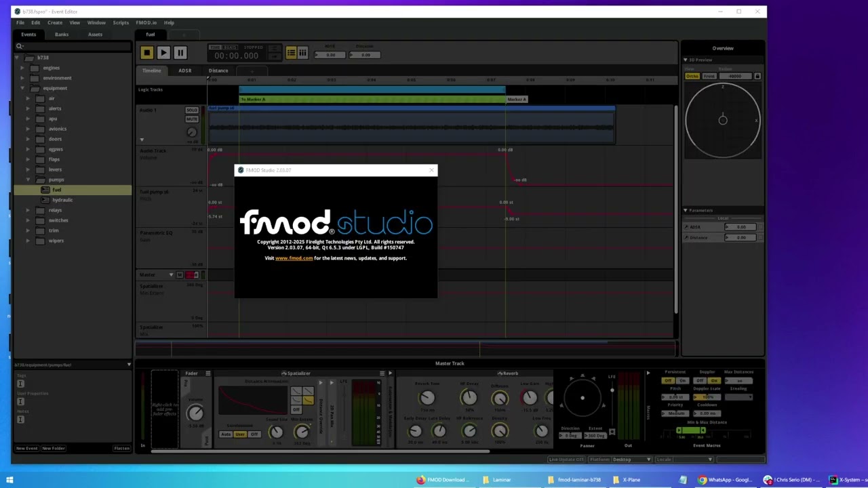Open the Create menu
This screenshot has width=868, height=488.
[55, 22]
